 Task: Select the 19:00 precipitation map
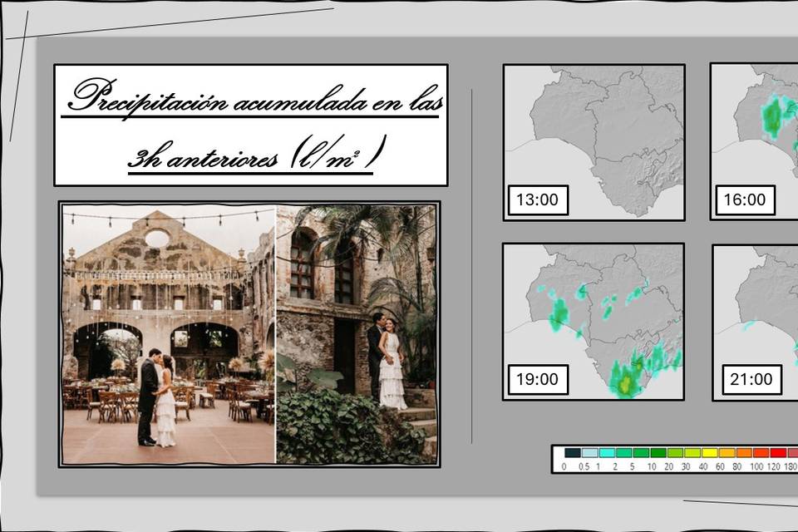[x=594, y=322]
